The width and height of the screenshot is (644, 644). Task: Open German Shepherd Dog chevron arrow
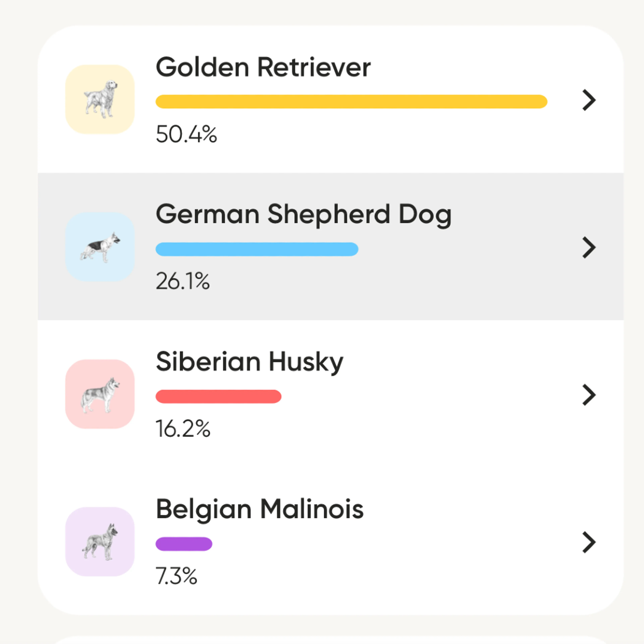click(589, 247)
